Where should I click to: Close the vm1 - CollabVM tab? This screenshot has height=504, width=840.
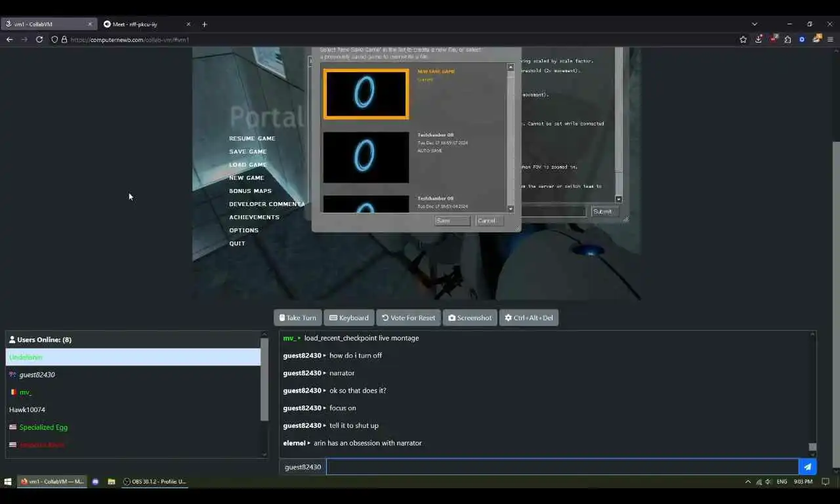click(90, 24)
